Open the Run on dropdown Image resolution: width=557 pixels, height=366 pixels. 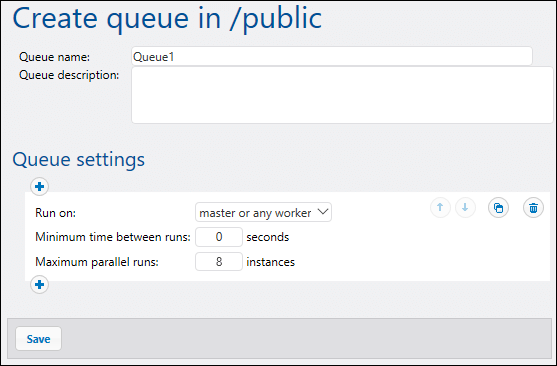point(263,212)
